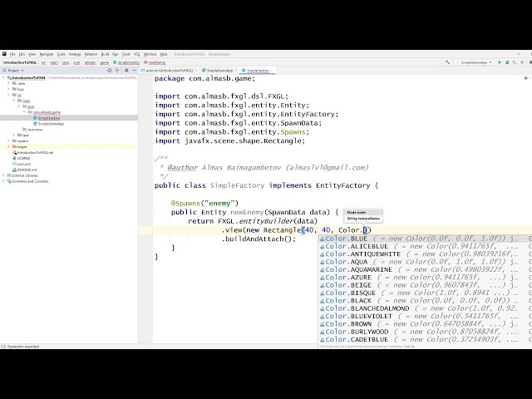
Task: Open the Build menu
Action: coord(106,54)
